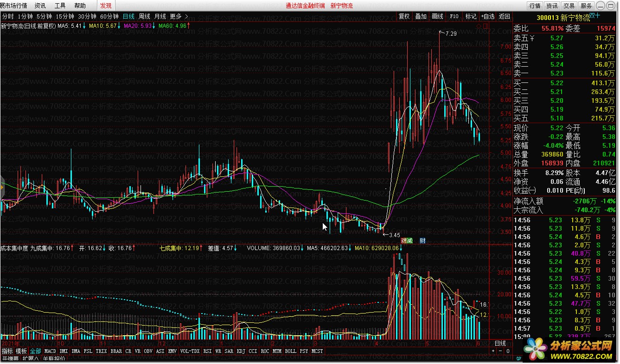Click the left-edge panel expand handle
The width and height of the screenshot is (620, 364).
coord(2,187)
